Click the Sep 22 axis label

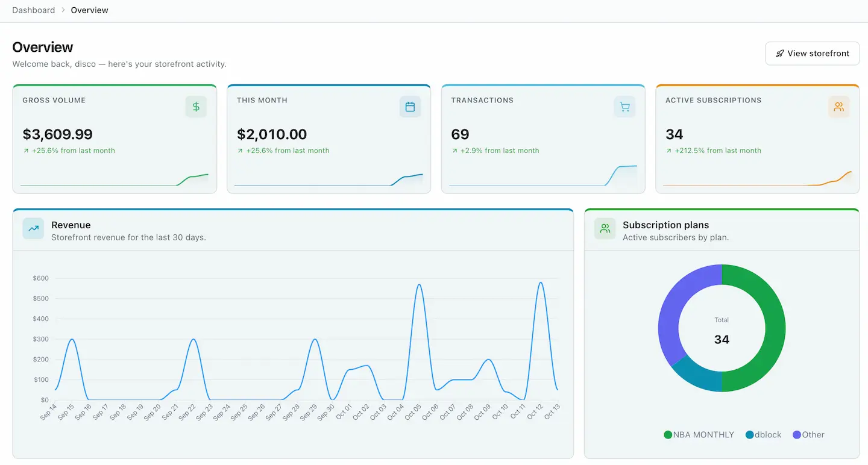click(187, 413)
